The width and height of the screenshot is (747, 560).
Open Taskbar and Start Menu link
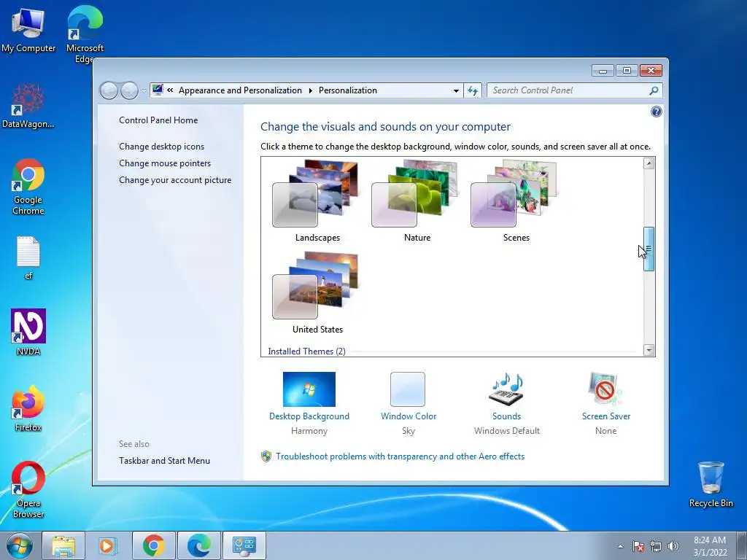click(x=164, y=461)
